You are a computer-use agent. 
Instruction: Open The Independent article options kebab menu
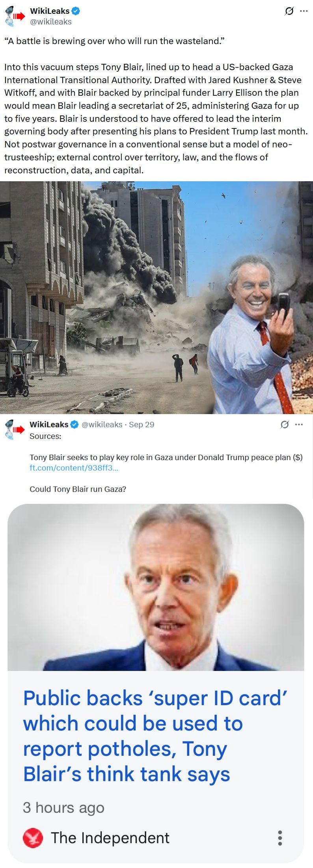280,838
